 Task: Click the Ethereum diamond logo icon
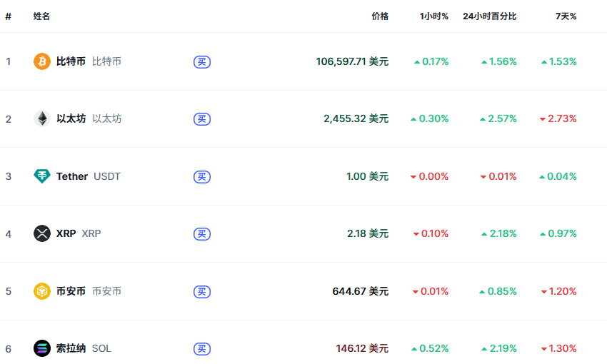click(42, 118)
